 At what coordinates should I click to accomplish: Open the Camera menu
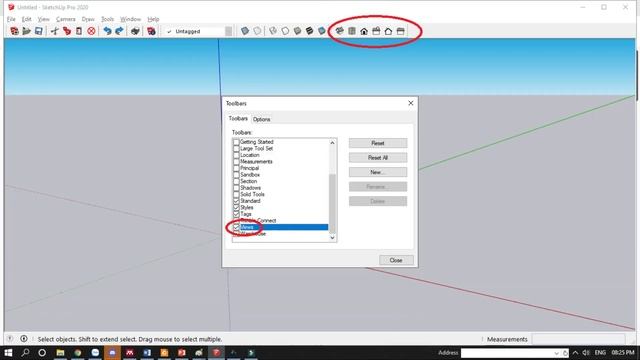66,19
